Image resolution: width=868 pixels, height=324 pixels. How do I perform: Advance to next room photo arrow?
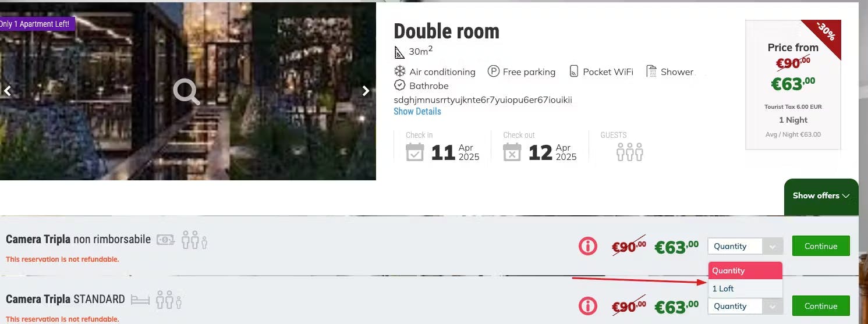(366, 91)
